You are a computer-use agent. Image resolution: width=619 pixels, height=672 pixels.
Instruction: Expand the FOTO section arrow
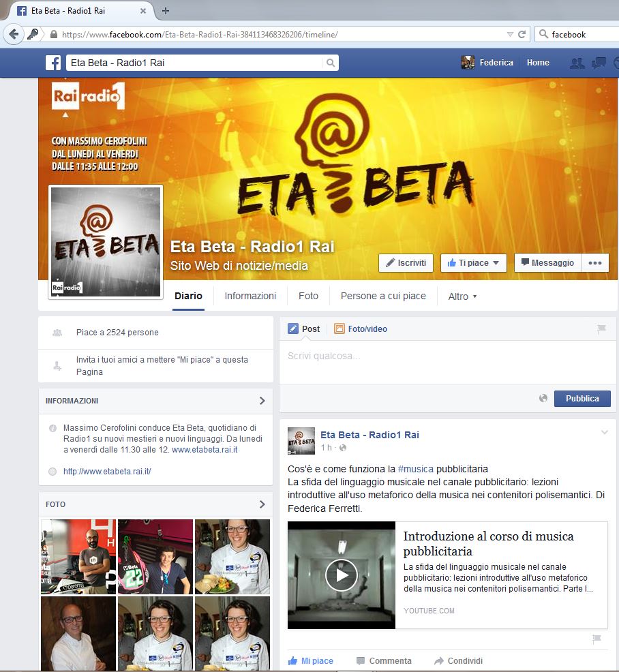coord(262,504)
